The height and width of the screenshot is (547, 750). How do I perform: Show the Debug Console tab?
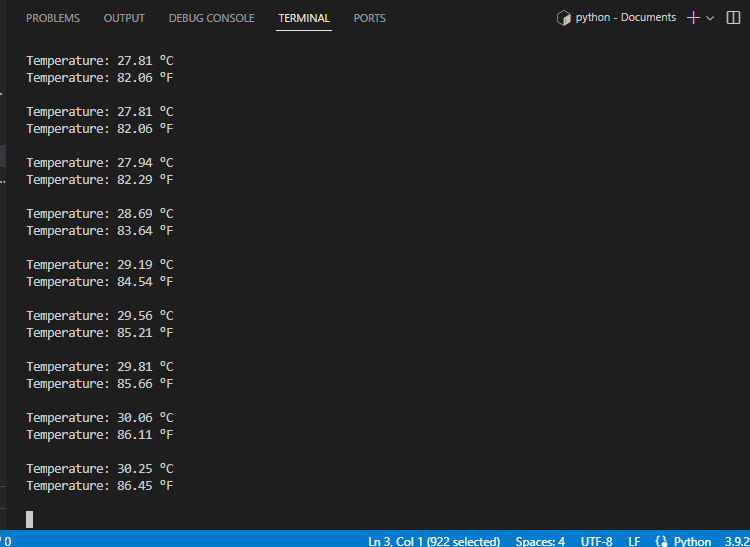pos(211,18)
